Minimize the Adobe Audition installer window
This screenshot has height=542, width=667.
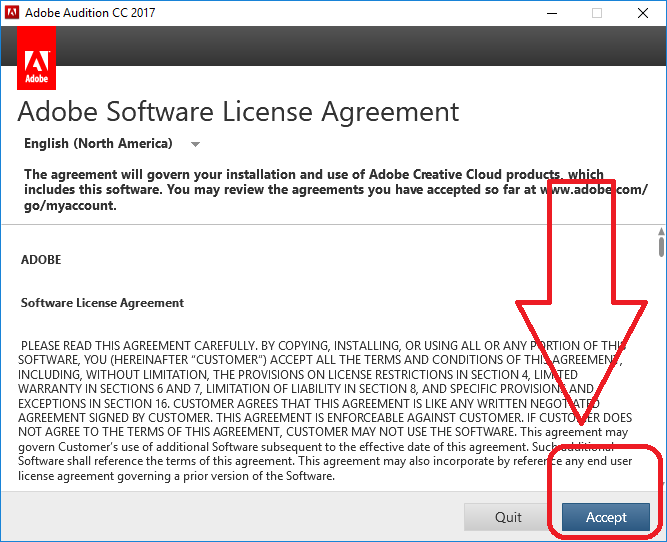[x=551, y=13]
